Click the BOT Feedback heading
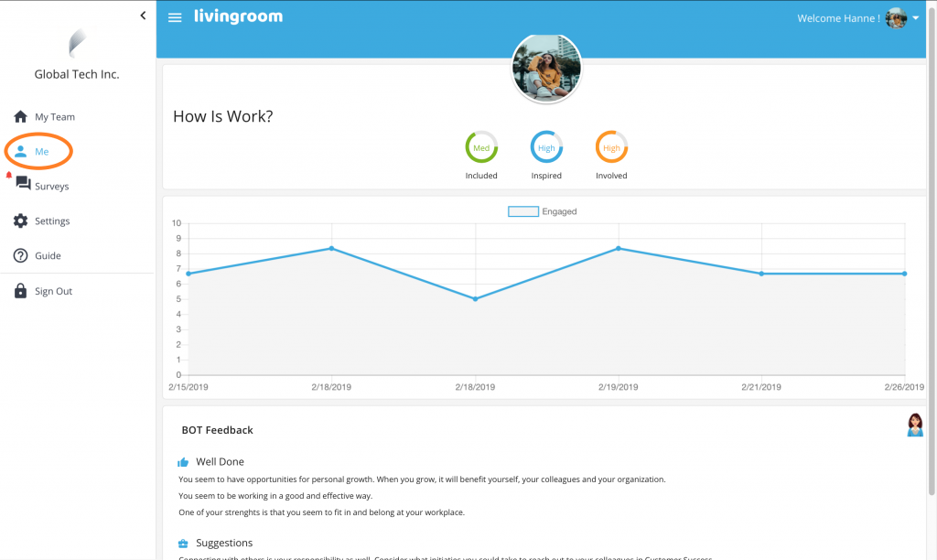Image resolution: width=937 pixels, height=560 pixels. click(x=218, y=430)
